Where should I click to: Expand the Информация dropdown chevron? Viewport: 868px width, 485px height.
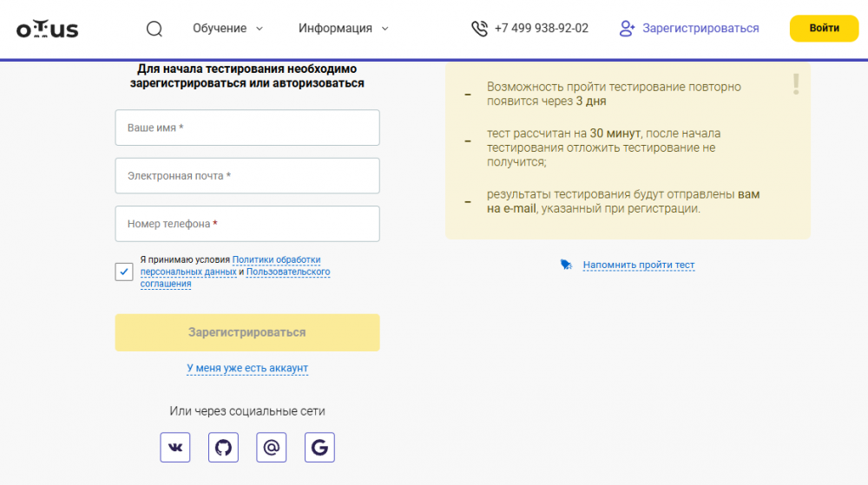pyautogui.click(x=385, y=29)
